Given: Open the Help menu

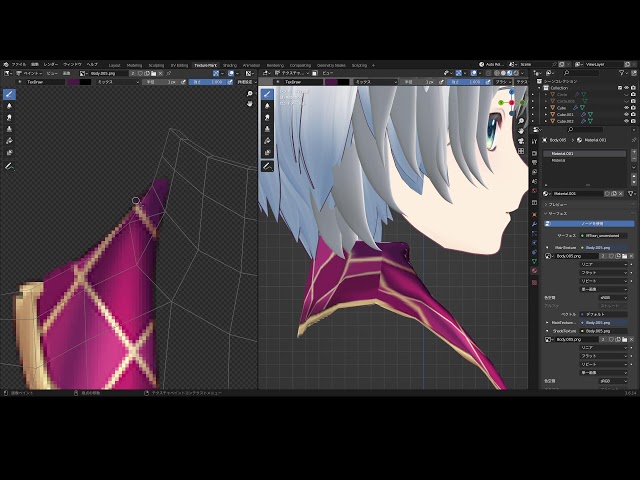Looking at the screenshot, I should [x=92, y=64].
